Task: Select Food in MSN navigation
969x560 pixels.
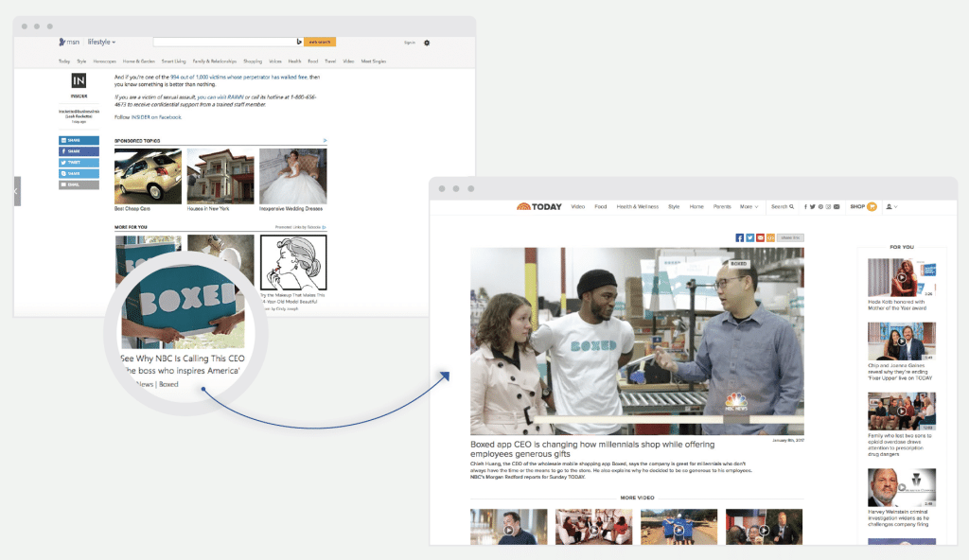Action: (312, 61)
